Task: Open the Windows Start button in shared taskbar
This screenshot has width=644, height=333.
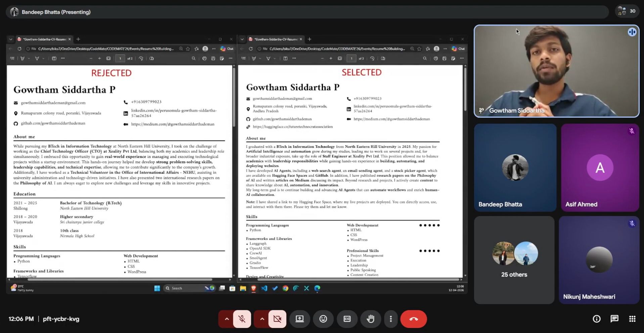Action: tap(157, 288)
